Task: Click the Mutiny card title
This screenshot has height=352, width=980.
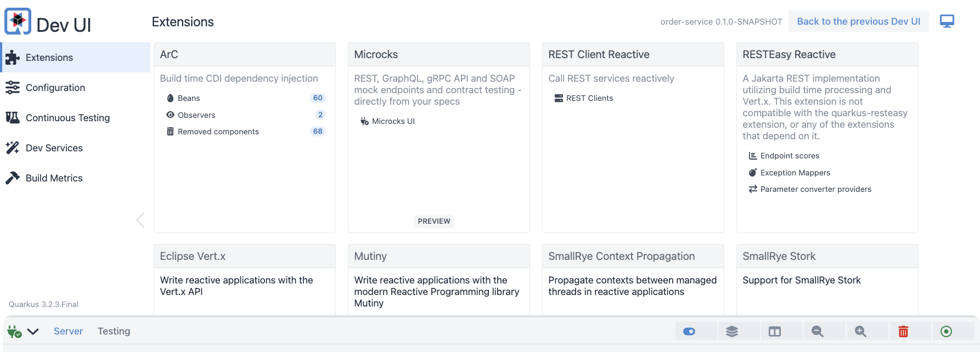Action: tap(370, 256)
